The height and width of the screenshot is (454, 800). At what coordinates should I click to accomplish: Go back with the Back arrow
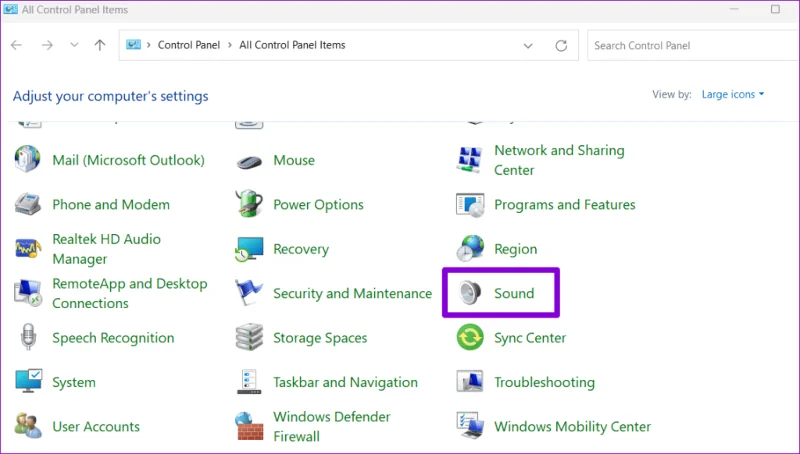click(16, 45)
